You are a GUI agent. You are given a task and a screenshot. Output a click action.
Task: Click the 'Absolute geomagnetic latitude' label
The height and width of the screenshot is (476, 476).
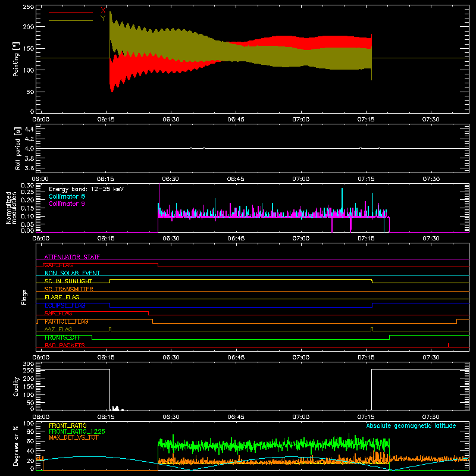point(411,425)
